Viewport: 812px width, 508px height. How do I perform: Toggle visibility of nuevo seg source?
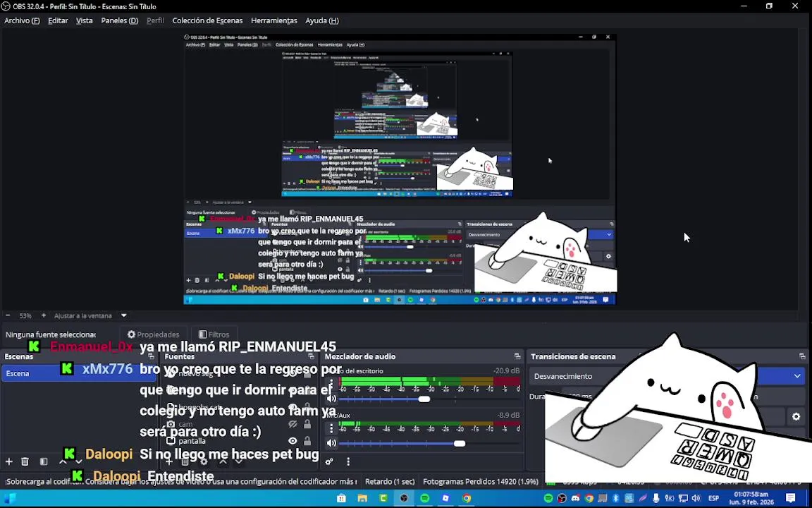coord(293,373)
